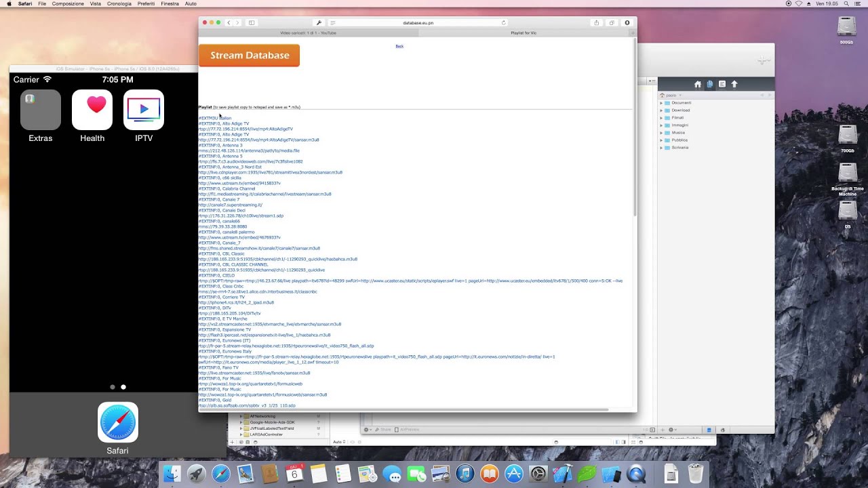Show Reader view icon in address bar
Image resolution: width=868 pixels, height=488 pixels.
point(332,22)
